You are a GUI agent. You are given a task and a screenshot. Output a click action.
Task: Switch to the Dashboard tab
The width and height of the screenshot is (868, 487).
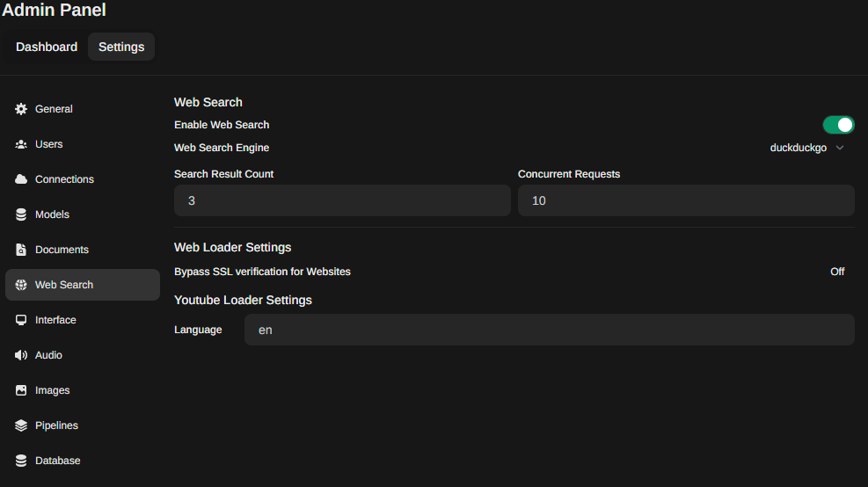(x=47, y=47)
